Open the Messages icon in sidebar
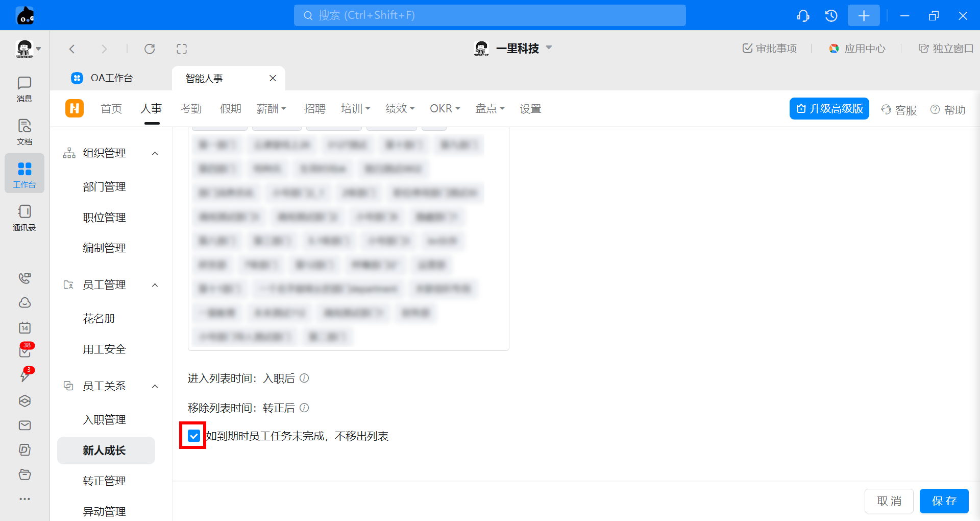980x521 pixels. pos(24,88)
